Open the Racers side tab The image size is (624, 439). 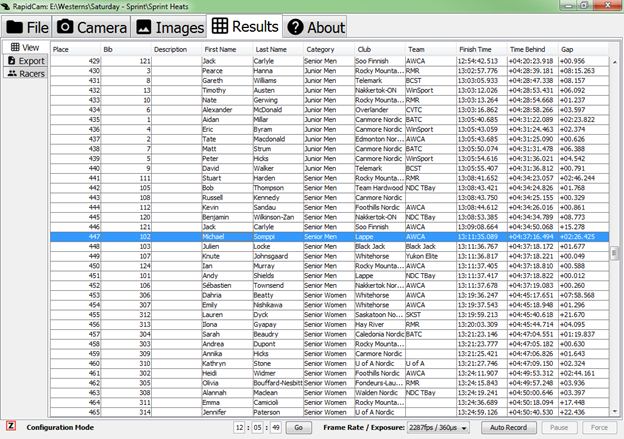(x=24, y=73)
